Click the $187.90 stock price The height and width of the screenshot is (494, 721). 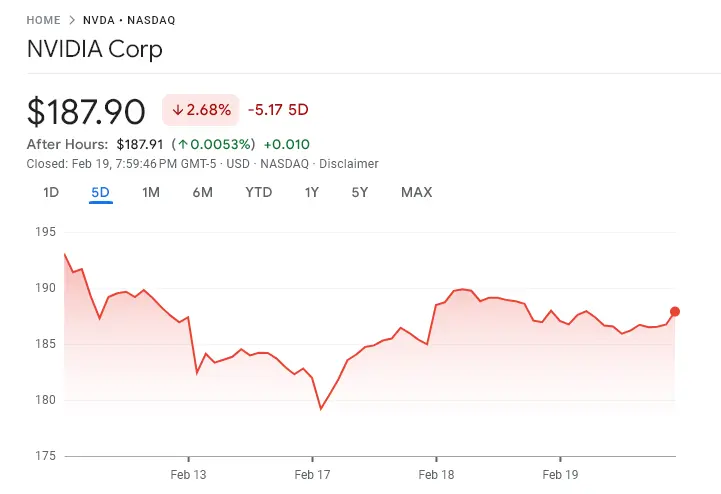tap(86, 111)
